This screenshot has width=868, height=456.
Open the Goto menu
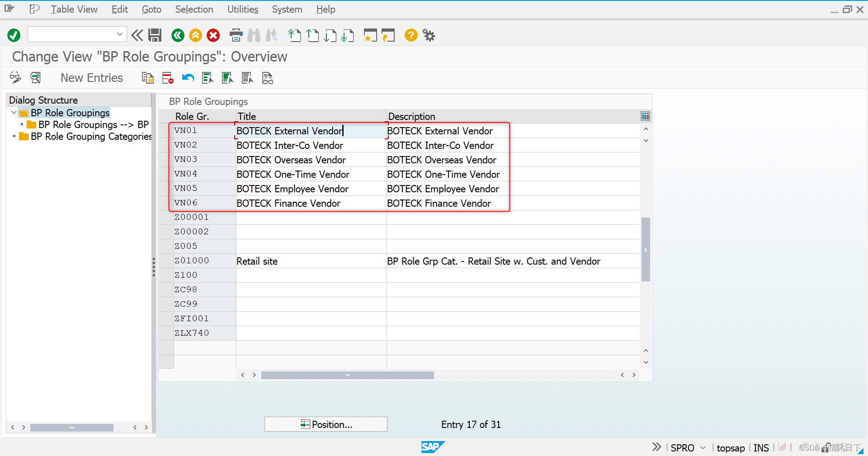pyautogui.click(x=151, y=9)
